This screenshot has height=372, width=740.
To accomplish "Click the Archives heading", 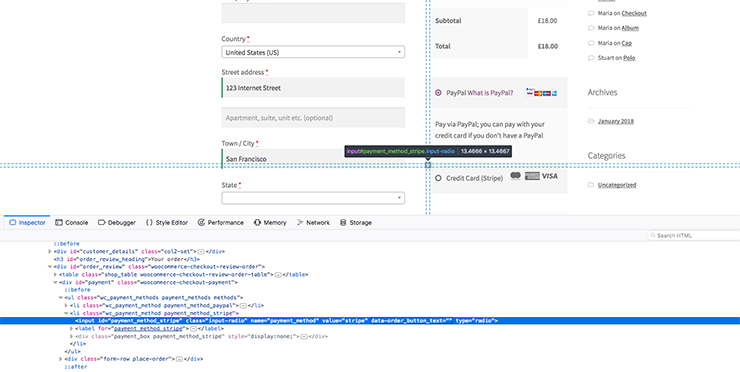I will pyautogui.click(x=602, y=92).
